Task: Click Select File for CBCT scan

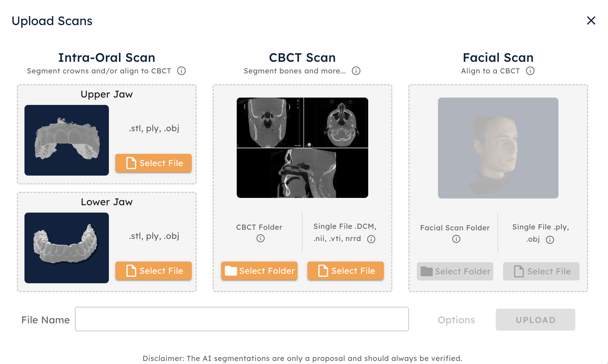Action: (346, 271)
